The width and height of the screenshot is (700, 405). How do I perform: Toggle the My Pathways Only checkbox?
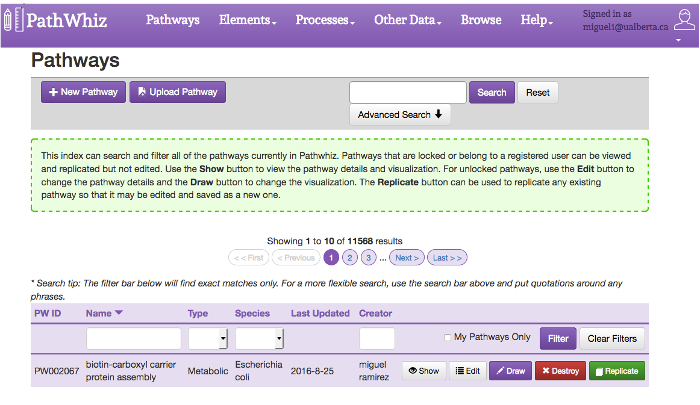point(447,337)
